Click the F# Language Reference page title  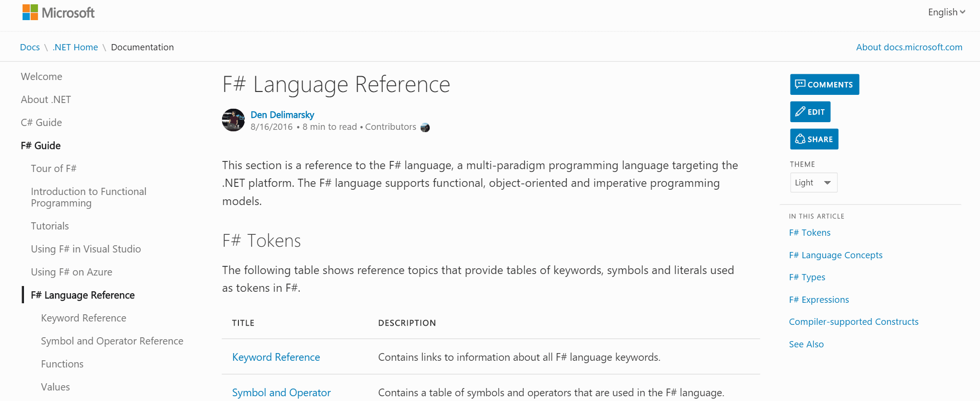click(336, 84)
